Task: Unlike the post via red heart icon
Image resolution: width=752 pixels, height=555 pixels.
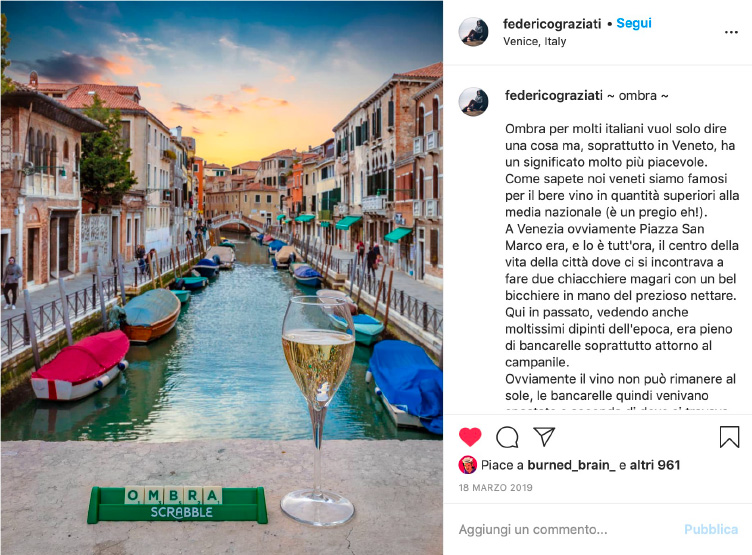Action: 470,437
